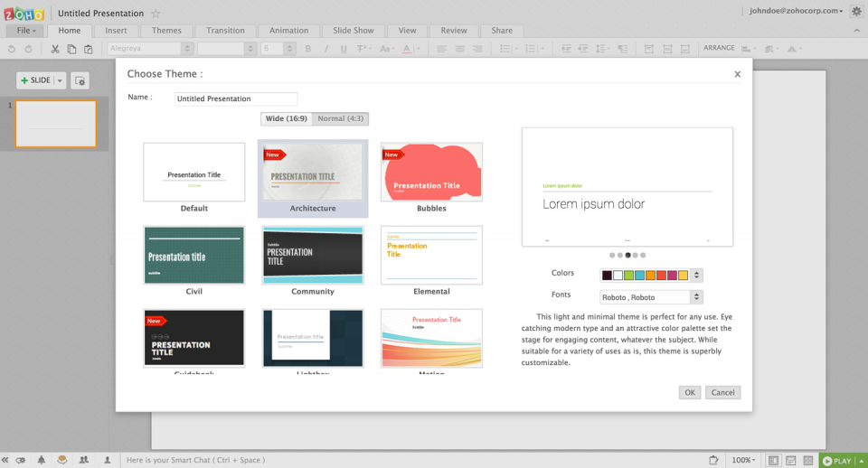Screen dimensions: 868x468
Task: Open the Share tab
Action: click(502, 31)
